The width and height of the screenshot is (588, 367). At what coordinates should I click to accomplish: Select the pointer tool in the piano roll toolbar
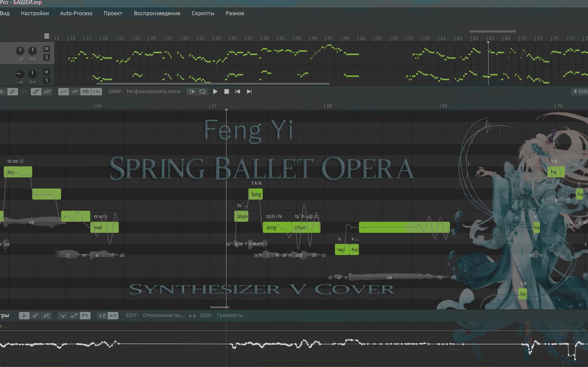coord(2,92)
